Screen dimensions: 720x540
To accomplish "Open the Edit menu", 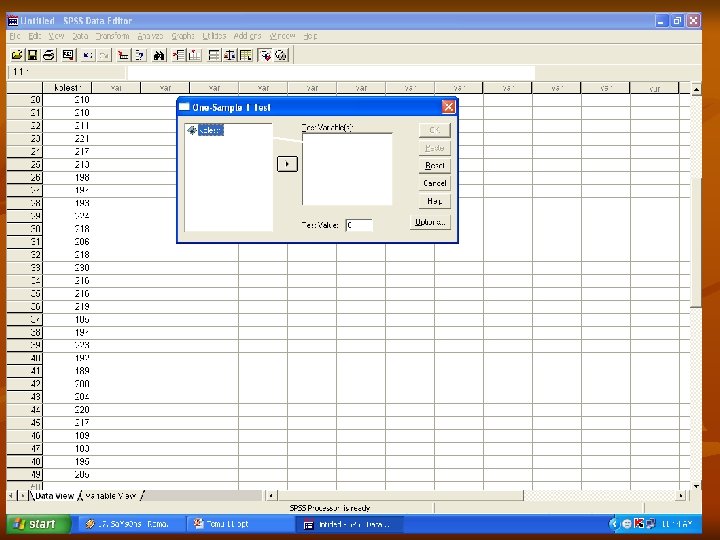I will [x=35, y=36].
